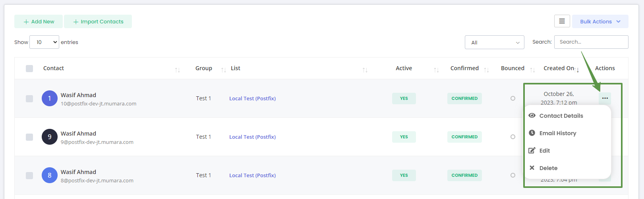Click Test 1 group in 9@postfix row
This screenshot has height=199, width=644.
pyautogui.click(x=203, y=137)
